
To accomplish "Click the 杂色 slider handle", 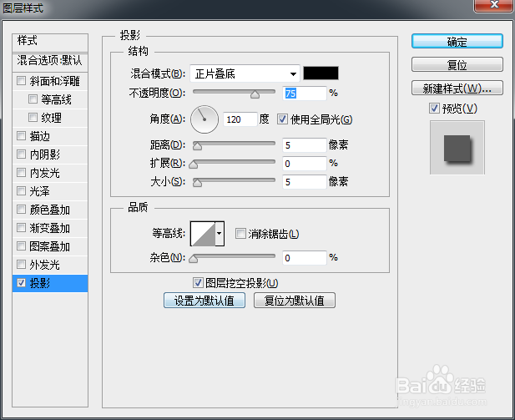I will tap(194, 259).
